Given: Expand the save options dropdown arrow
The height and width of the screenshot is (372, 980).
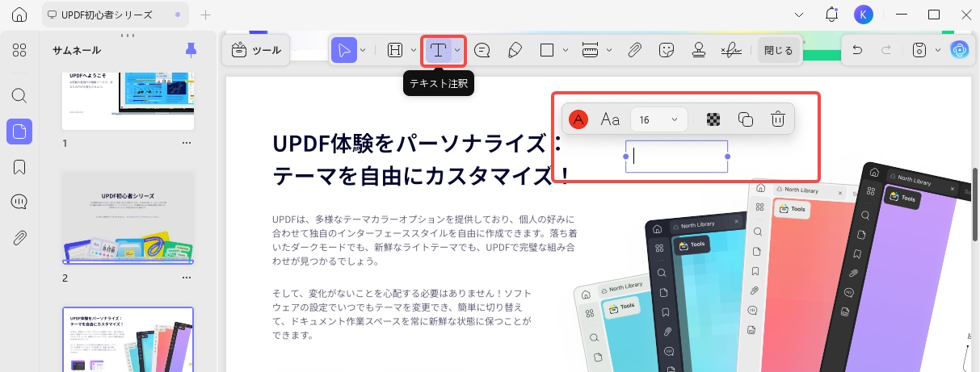Looking at the screenshot, I should (937, 50).
